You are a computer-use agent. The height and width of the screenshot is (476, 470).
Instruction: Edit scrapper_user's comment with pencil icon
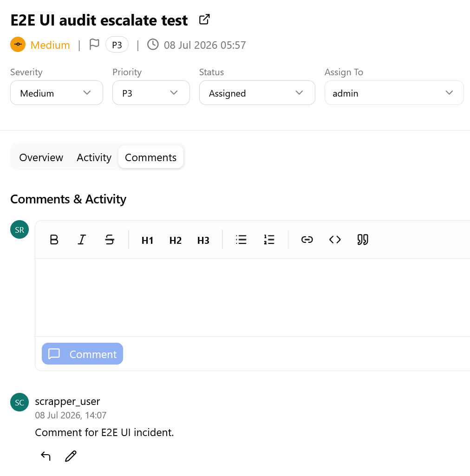click(x=71, y=456)
